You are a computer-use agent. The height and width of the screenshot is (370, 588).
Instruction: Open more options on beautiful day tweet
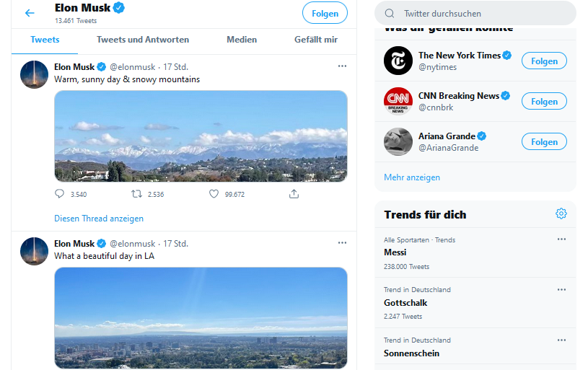point(342,243)
